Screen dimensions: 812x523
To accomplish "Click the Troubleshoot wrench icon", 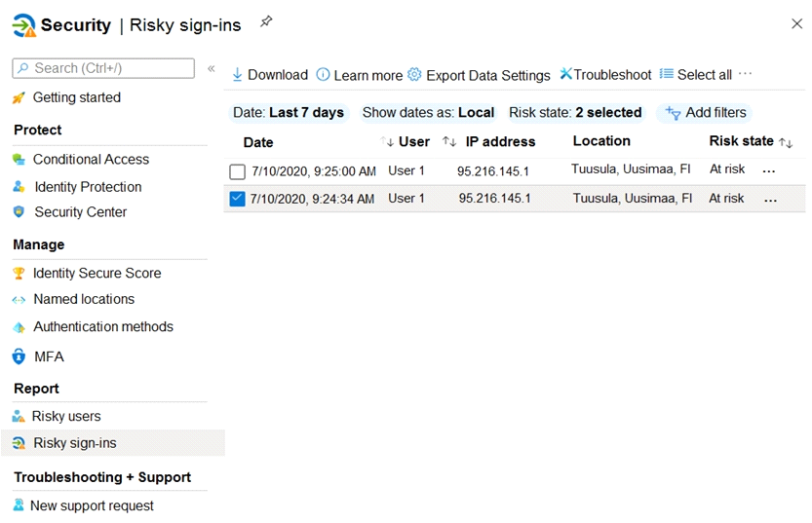I will coord(566,74).
